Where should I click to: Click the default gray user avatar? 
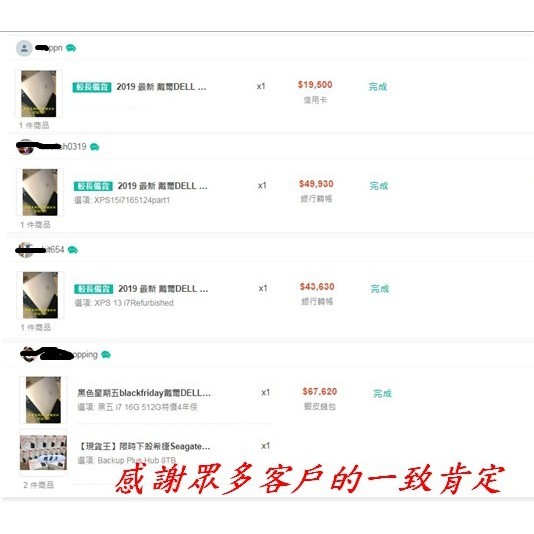[24, 48]
